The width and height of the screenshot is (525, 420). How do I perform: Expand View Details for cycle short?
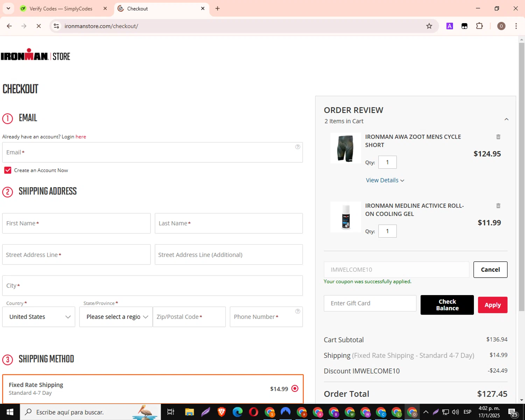point(385,180)
